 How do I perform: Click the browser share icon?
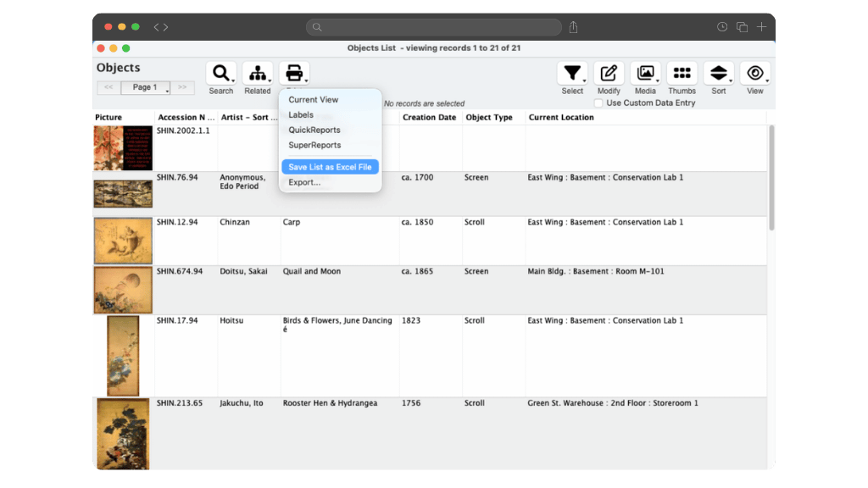point(574,27)
